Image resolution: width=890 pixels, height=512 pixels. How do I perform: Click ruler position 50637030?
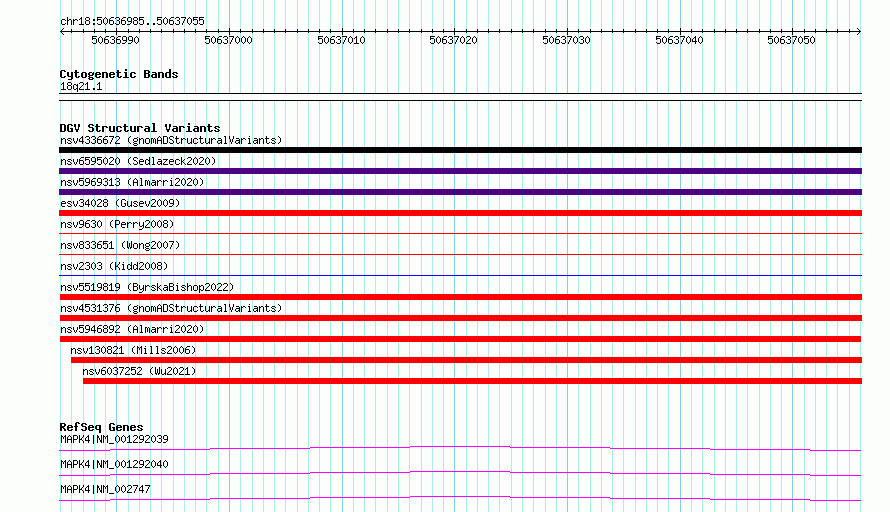566,40
